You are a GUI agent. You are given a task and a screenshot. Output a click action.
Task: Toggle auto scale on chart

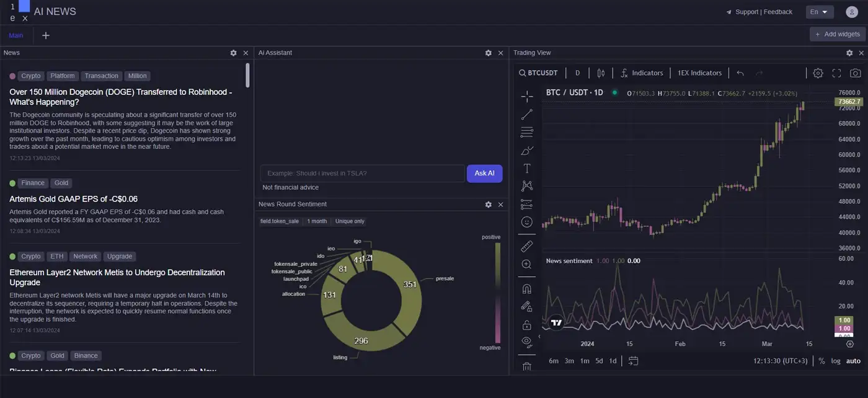pyautogui.click(x=853, y=361)
